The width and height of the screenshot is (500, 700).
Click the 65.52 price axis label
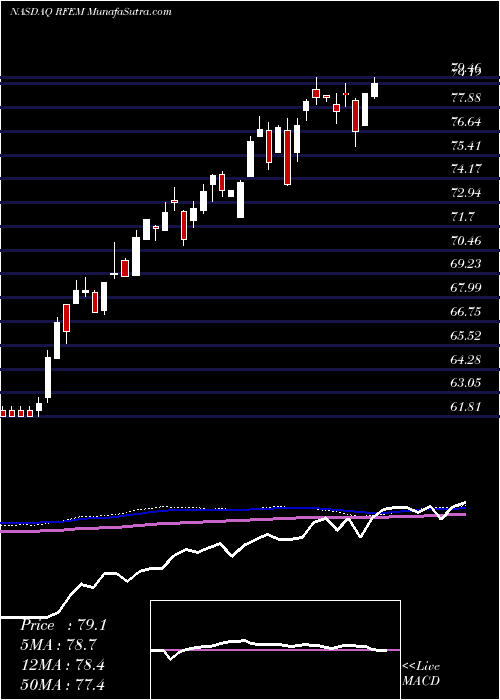click(467, 336)
